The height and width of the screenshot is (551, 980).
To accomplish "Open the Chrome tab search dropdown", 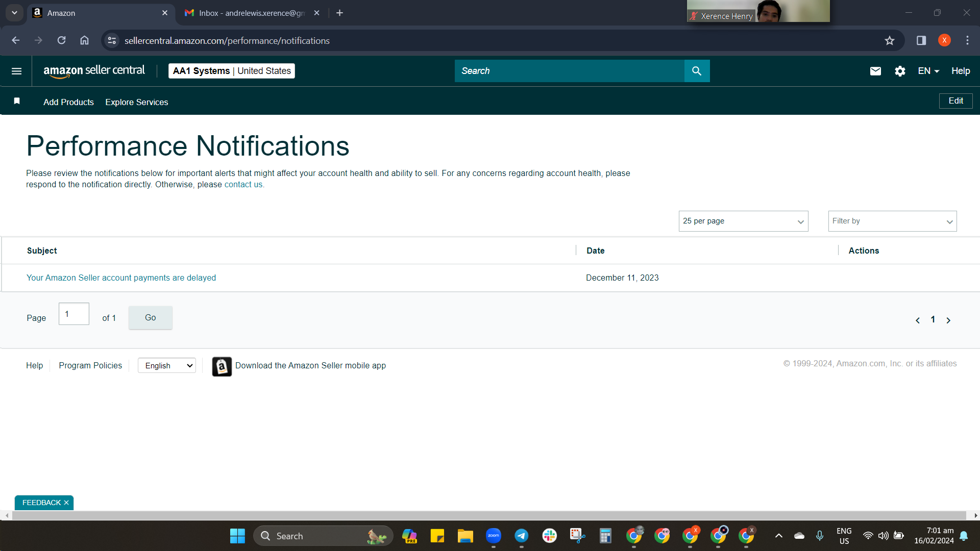I will (x=14, y=13).
